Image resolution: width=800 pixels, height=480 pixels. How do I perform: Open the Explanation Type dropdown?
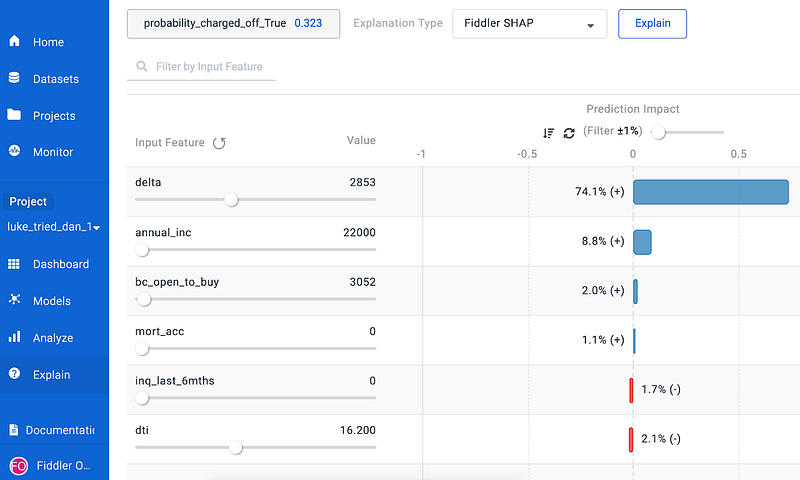[x=529, y=24]
